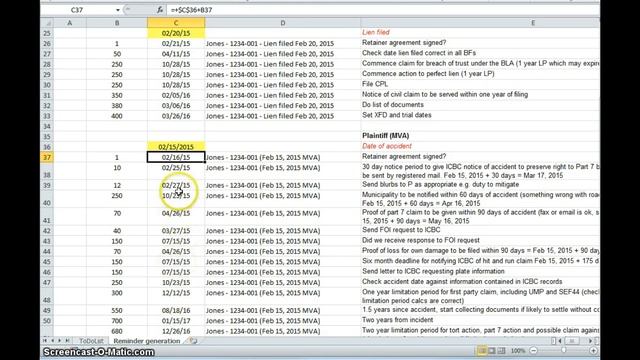Adjust the zoom slider handle

click(x=564, y=351)
